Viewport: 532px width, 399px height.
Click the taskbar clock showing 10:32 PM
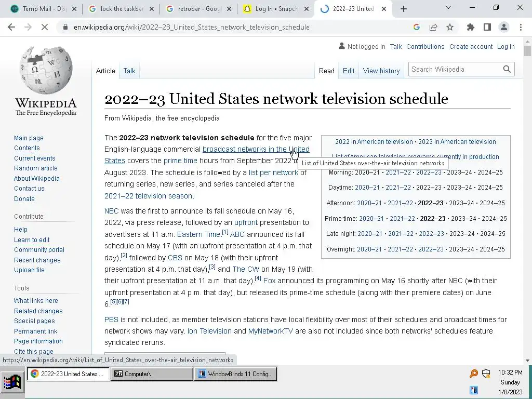pyautogui.click(x=510, y=373)
